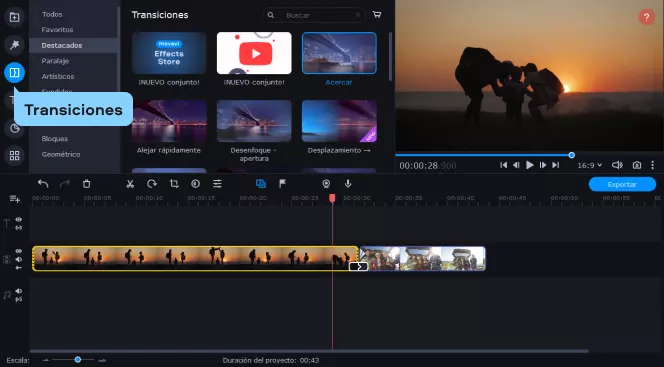The height and width of the screenshot is (367, 664).
Task: Rotate clip using the rotate icon
Action: click(152, 184)
